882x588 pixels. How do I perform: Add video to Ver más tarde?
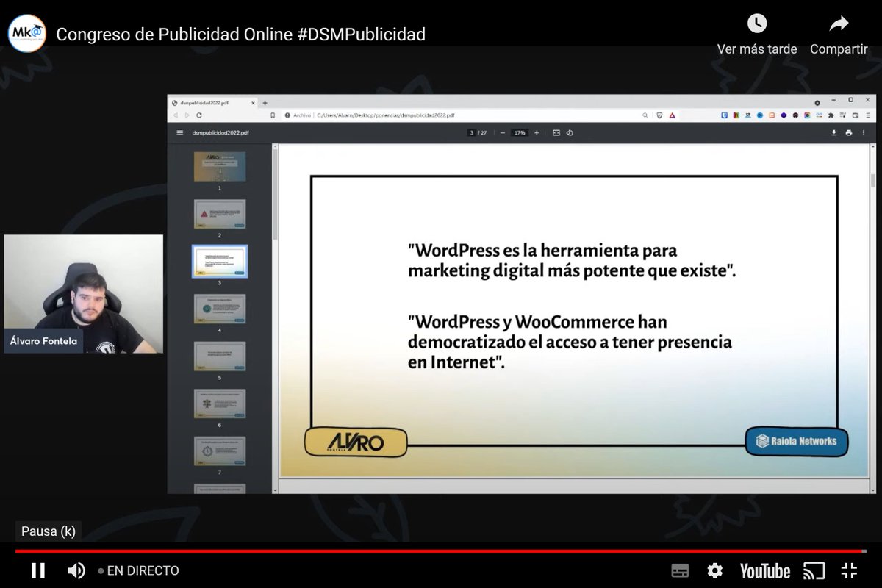(757, 34)
